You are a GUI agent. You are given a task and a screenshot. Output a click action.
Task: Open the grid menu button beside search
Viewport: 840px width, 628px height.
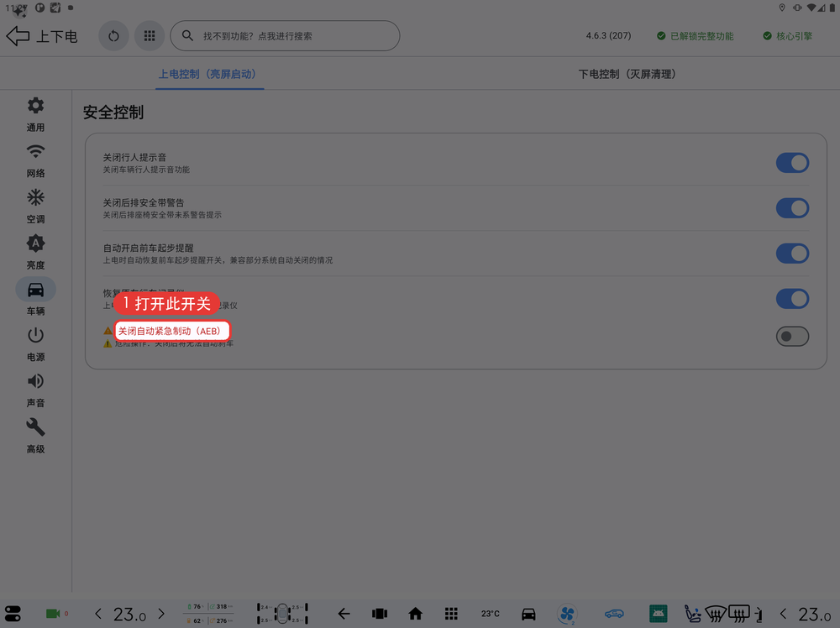click(x=150, y=36)
